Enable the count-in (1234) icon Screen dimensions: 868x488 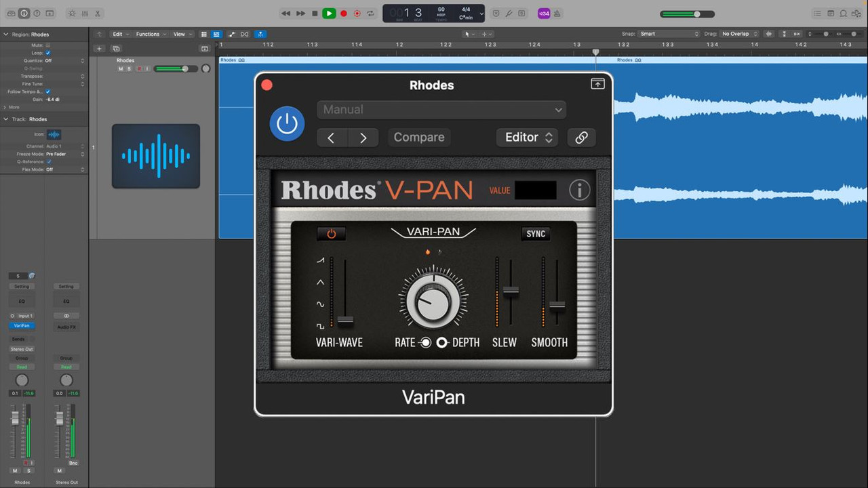coord(544,13)
